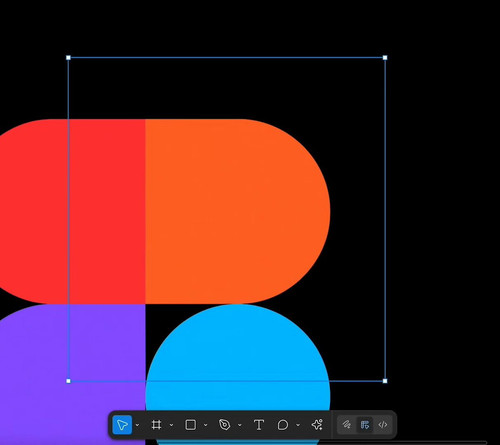Image resolution: width=500 pixels, height=445 pixels.
Task: Click the bottom-left selection handle
Action: 68,381
